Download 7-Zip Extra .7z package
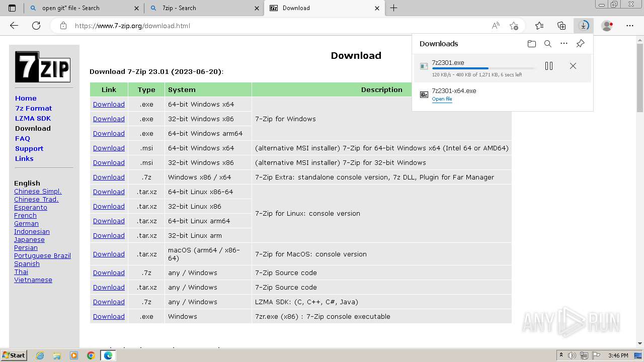The width and height of the screenshot is (644, 362). tap(109, 177)
